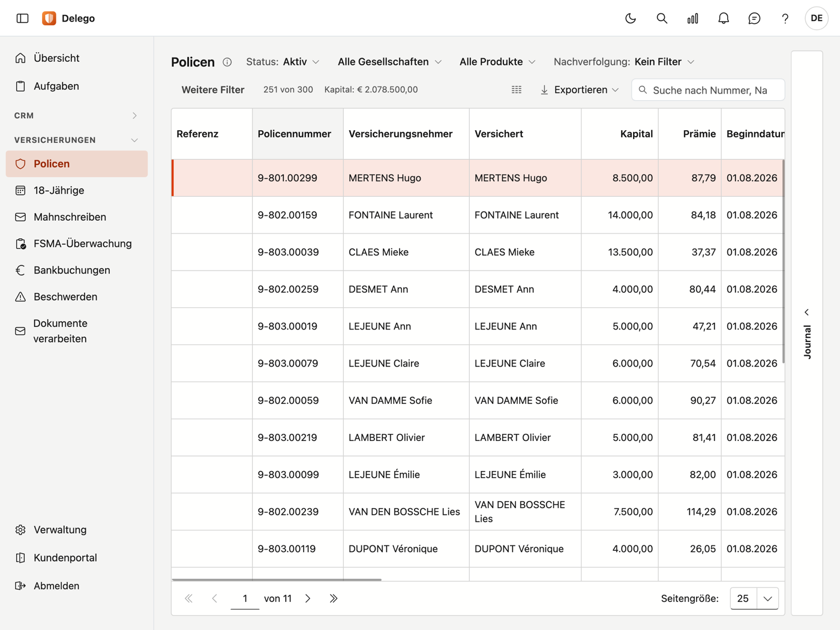Open Bankbuchungen in the sidebar
This screenshot has height=630, width=840.
[76, 270]
